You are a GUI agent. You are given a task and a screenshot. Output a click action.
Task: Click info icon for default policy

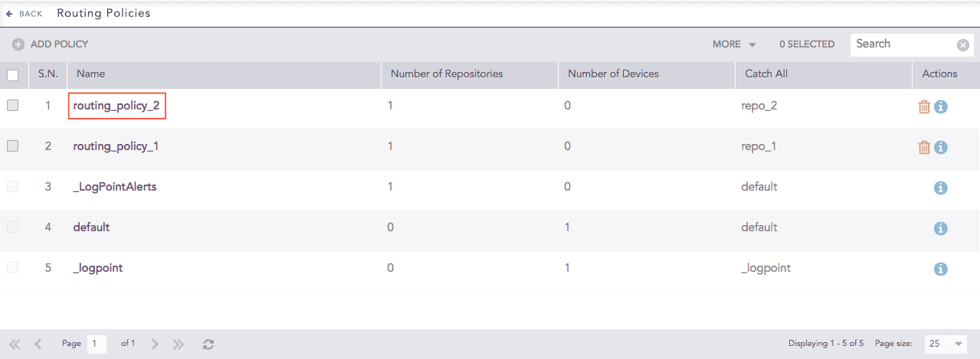point(941,228)
